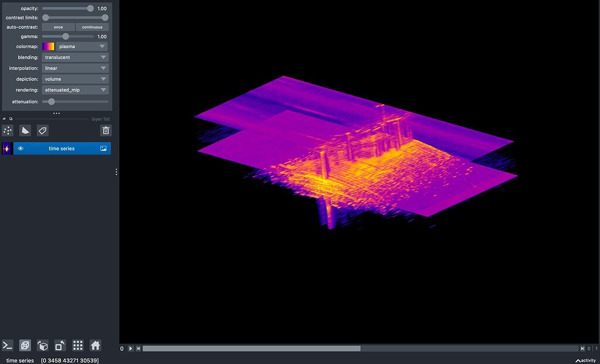The height and width of the screenshot is (364, 600).
Task: Enable continuous auto-contrast
Action: click(x=92, y=26)
